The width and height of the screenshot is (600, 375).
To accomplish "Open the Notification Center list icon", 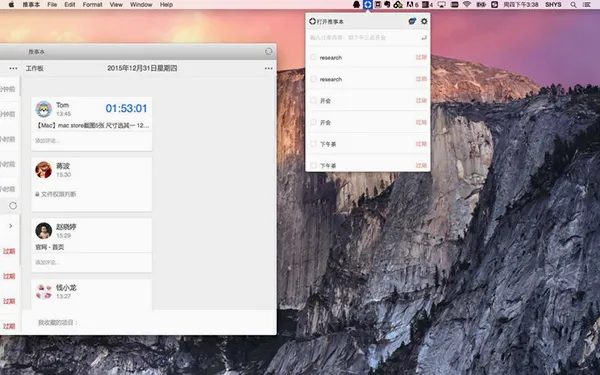I will click(x=587, y=5).
